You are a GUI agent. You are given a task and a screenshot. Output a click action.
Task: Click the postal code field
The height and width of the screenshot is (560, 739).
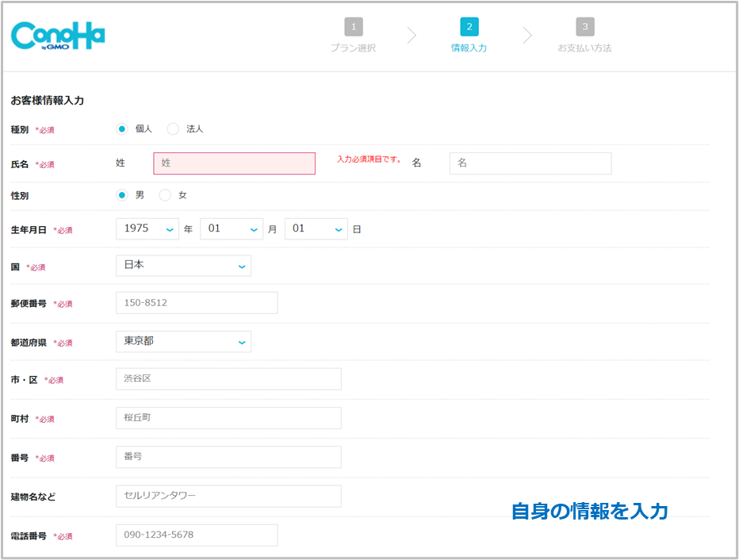(x=197, y=303)
